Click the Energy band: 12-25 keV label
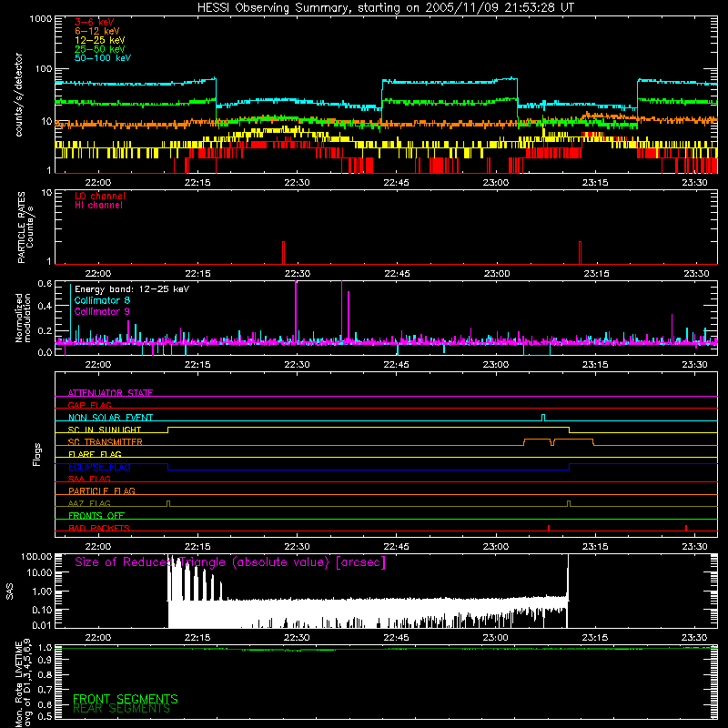The image size is (728, 728). tap(132, 289)
